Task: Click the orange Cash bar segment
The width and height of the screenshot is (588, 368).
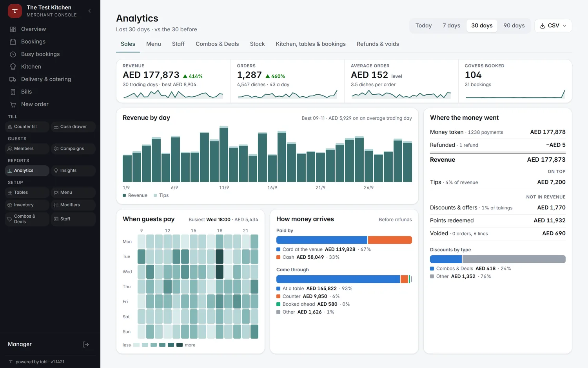Action: (390, 240)
